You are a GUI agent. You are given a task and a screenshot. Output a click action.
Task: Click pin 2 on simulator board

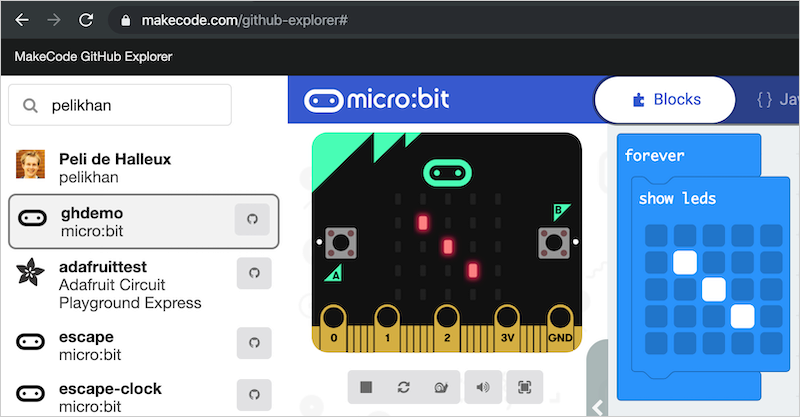[447, 328]
